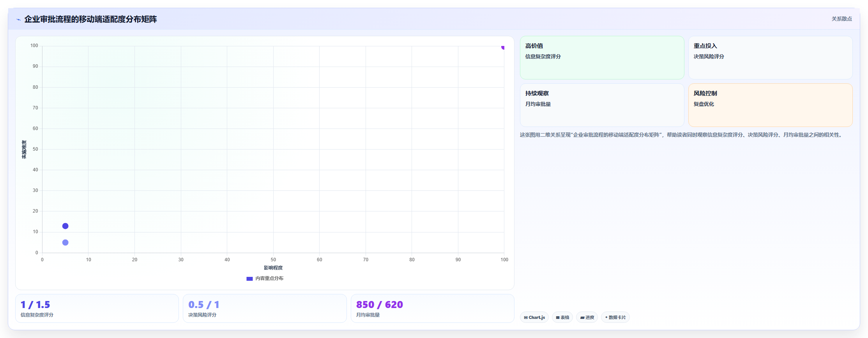The image size is (868, 338).
Task: Click the title icon beside 企业审批流程 heading
Action: 18,19
